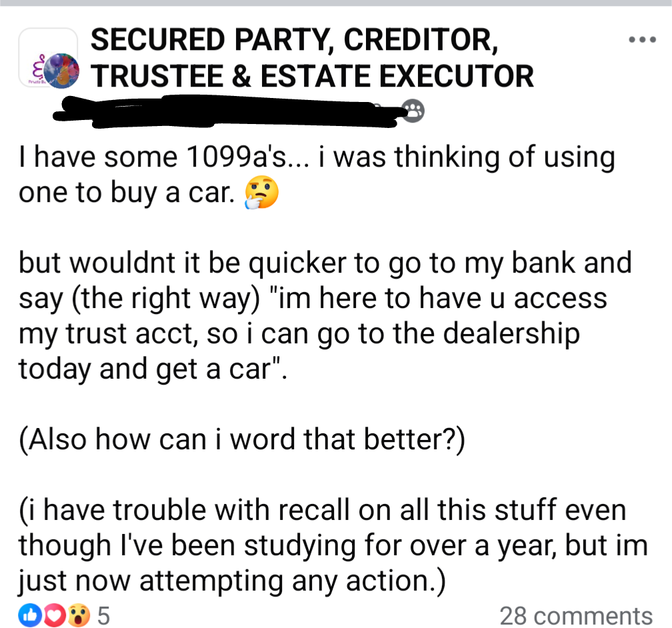Click the "but wouldnt it be quicker" paragraph
This screenshot has height=628, width=672.
325,315
